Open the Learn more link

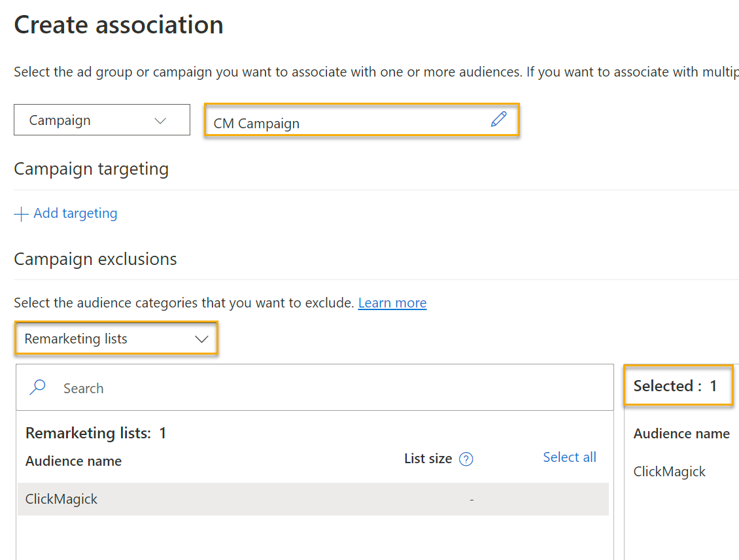pos(392,303)
